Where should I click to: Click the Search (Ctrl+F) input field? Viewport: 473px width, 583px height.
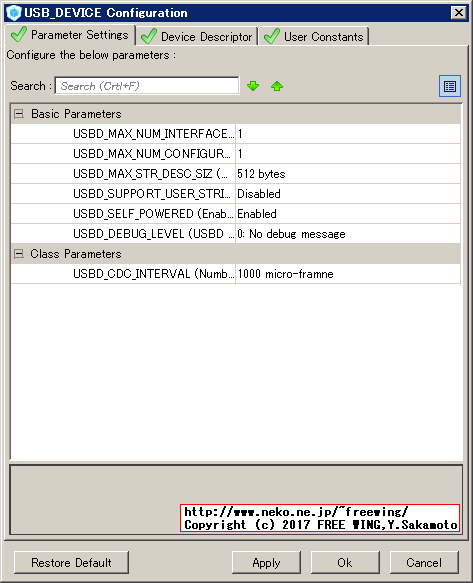[147, 86]
